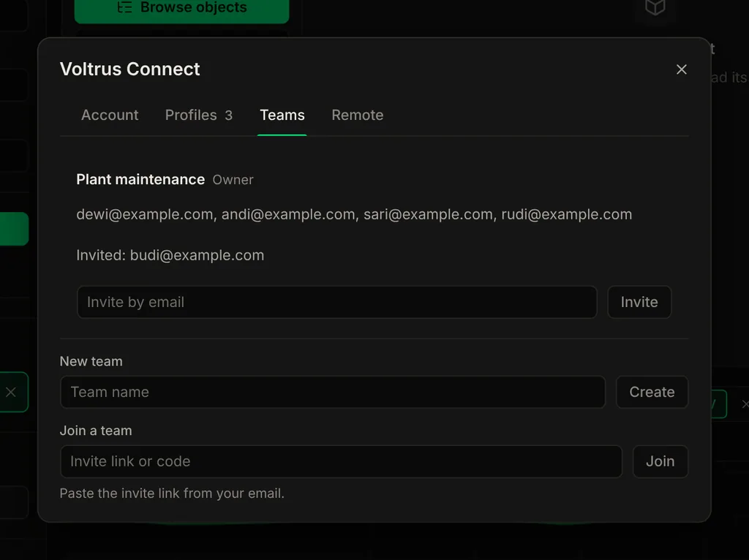Click the Paste the invite link hint

(x=172, y=493)
